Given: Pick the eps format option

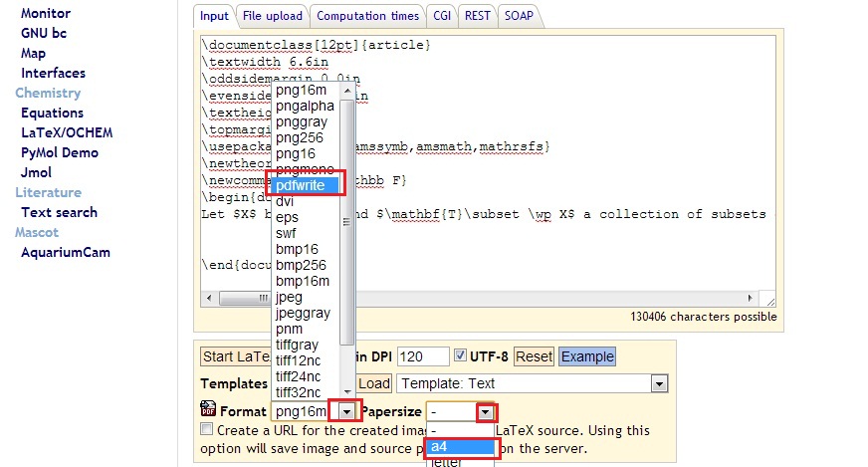Looking at the screenshot, I should (x=287, y=217).
